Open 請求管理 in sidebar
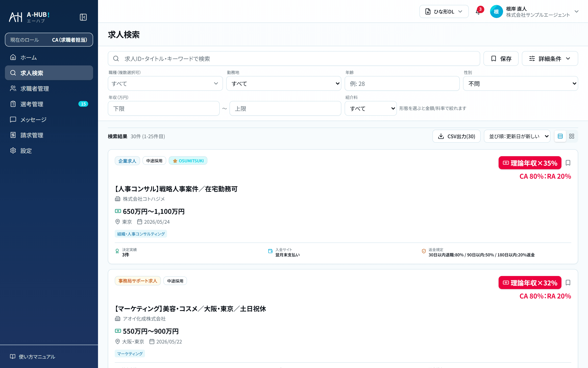Viewport: 588px width, 368px height. pyautogui.click(x=49, y=135)
